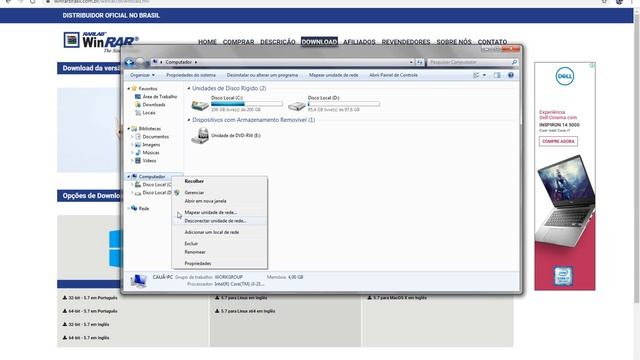
Task: Click the Downloads folder icon in sidebar
Action: pyautogui.click(x=138, y=104)
